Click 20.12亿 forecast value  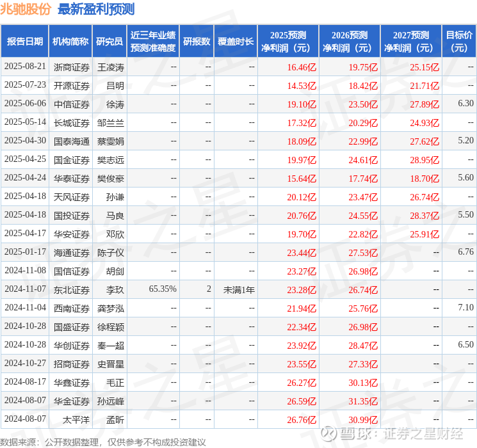[302, 197]
